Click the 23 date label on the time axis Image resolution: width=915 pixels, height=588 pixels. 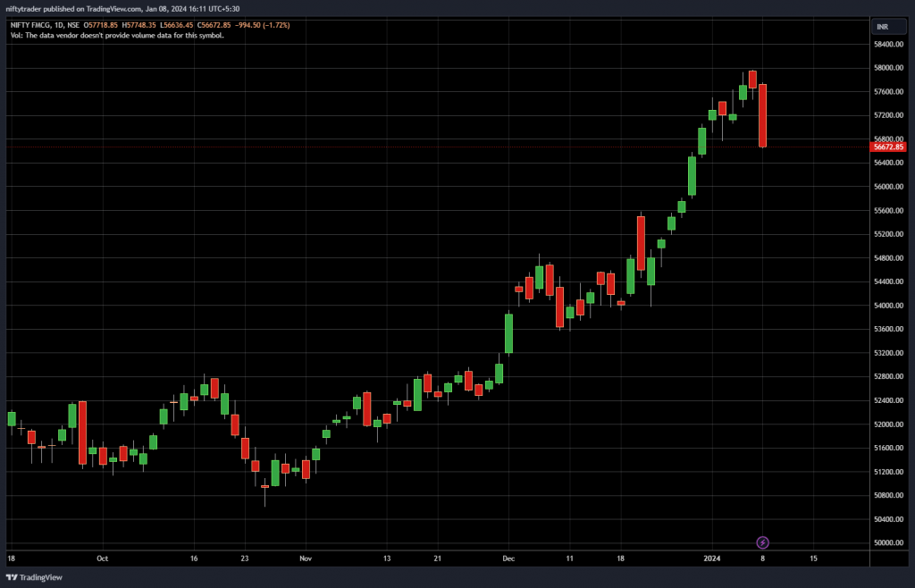245,559
